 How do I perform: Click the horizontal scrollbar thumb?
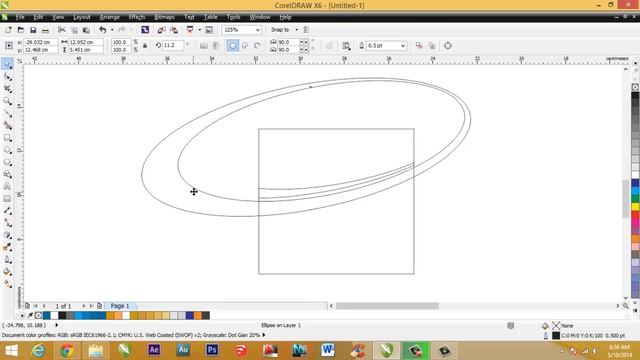tap(387, 306)
